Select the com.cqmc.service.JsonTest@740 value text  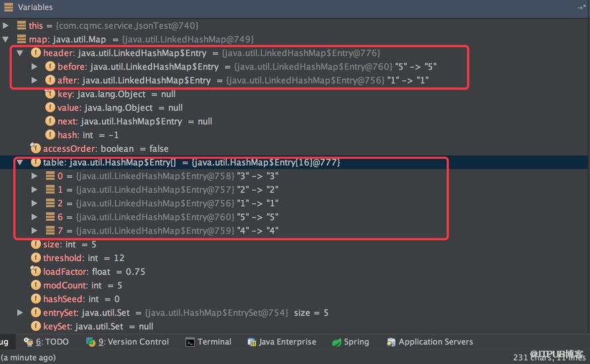pos(127,26)
